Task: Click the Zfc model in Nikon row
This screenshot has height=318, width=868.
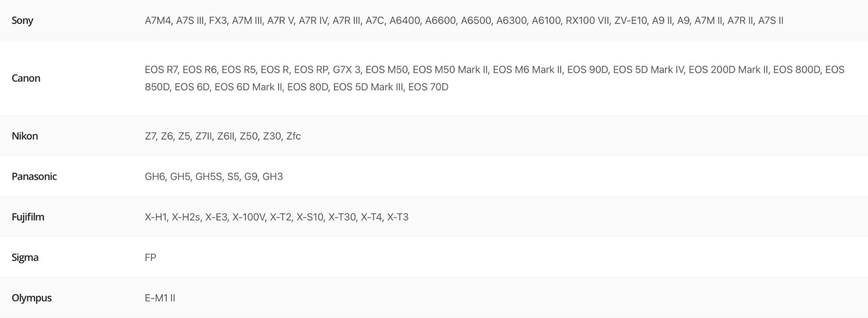Action: (x=293, y=136)
